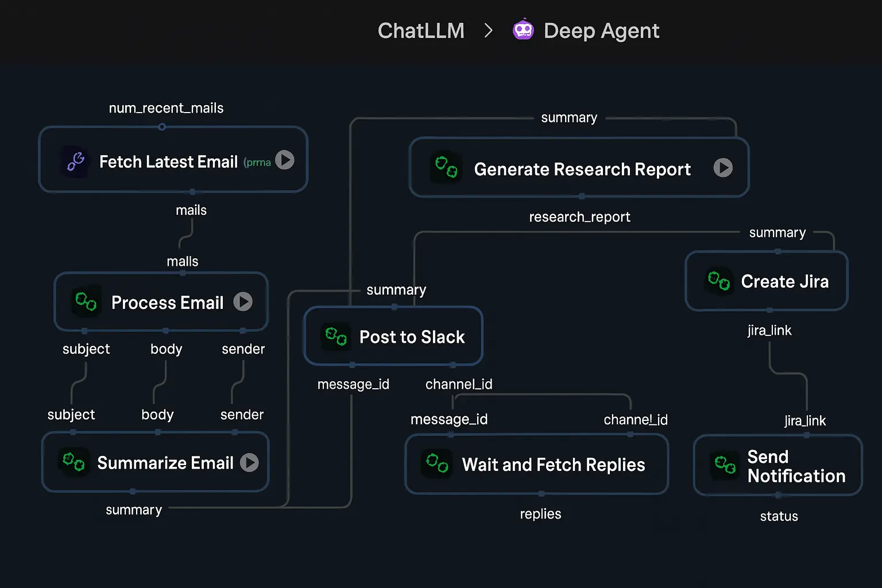Click the Create Jira node icon
Screen dimensions: 882x588
click(x=718, y=281)
